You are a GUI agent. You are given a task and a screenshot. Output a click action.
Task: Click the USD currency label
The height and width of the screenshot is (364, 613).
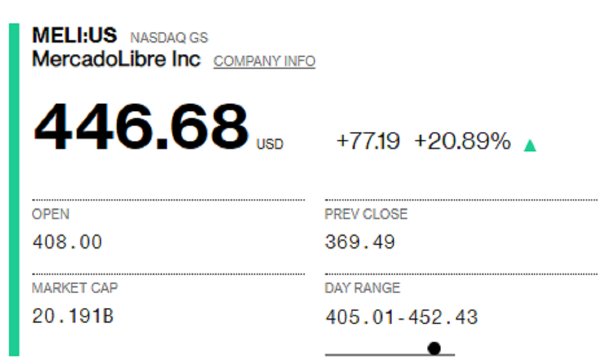pyautogui.click(x=270, y=144)
